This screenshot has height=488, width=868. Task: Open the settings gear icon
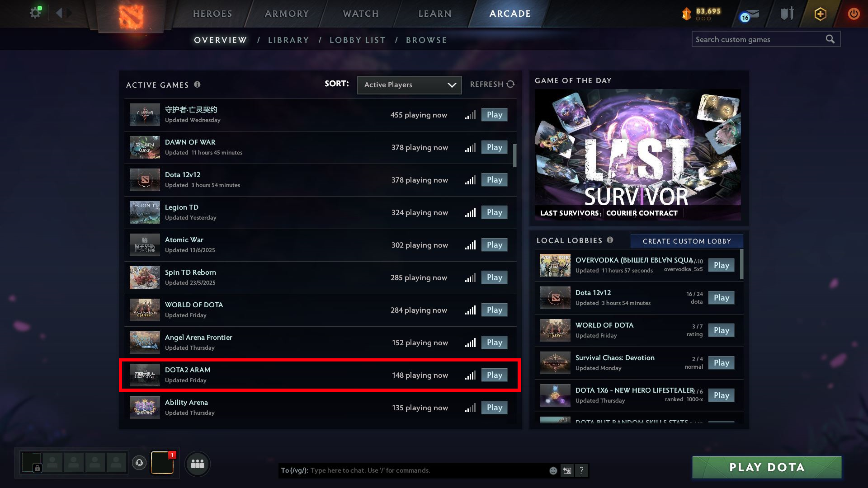coord(35,13)
